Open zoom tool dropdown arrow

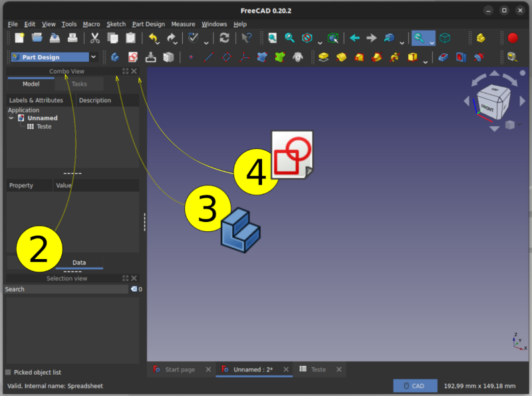tap(432, 43)
